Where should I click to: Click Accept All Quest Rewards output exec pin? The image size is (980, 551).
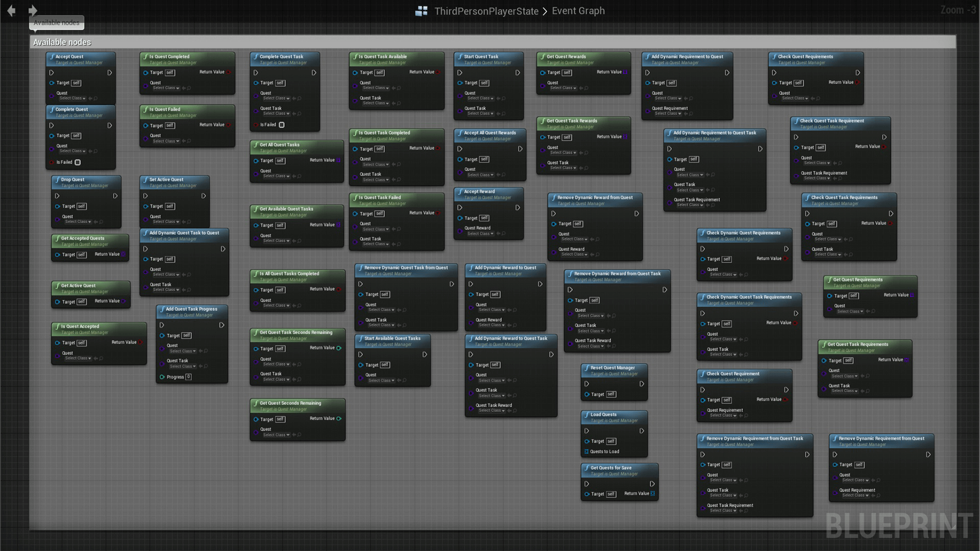(x=520, y=148)
